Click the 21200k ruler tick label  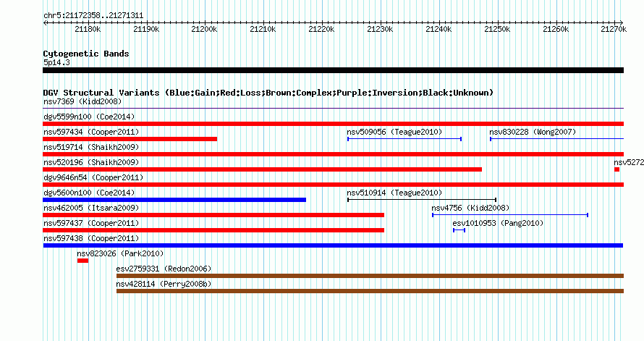click(204, 29)
